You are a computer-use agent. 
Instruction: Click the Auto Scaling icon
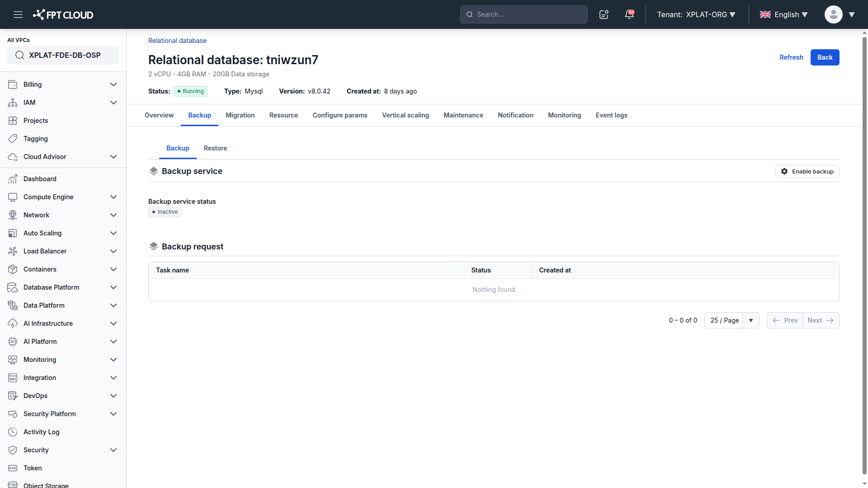(x=13, y=233)
